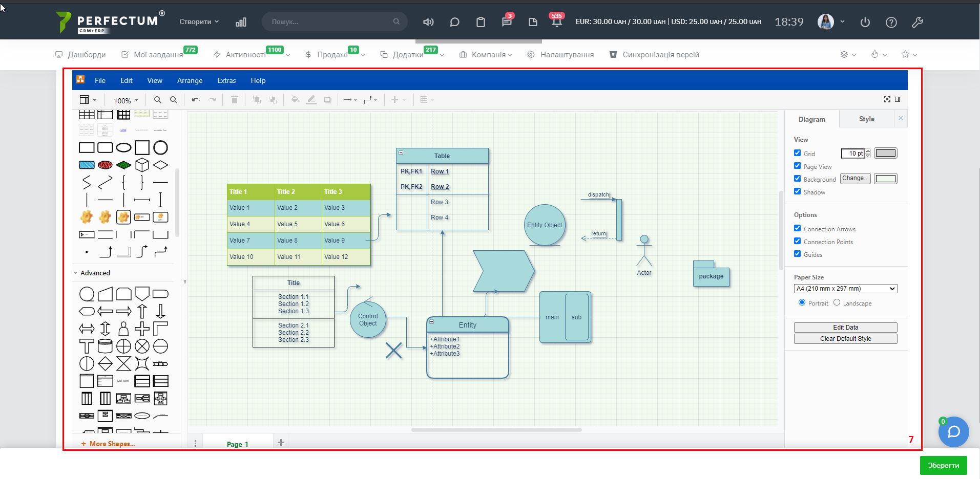Click Clear Default Style button

pyautogui.click(x=845, y=339)
